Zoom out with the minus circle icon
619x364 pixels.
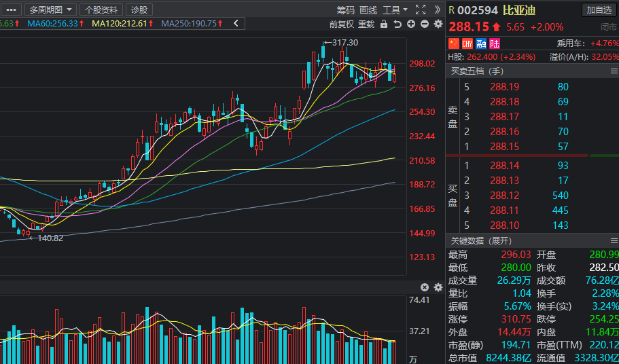coord(425,24)
